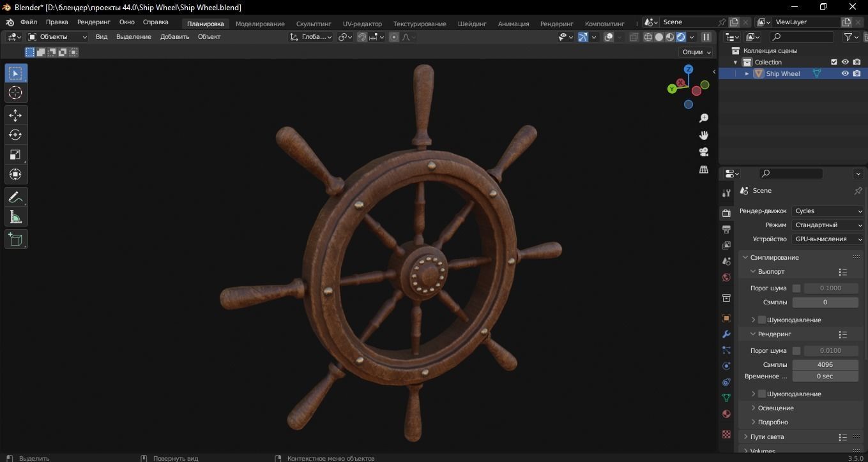Open the World properties tab

[x=726, y=277]
